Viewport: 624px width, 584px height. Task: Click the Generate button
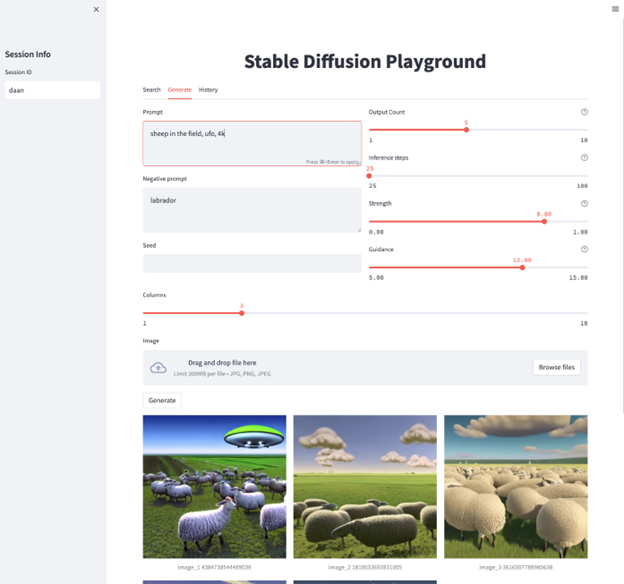[162, 400]
